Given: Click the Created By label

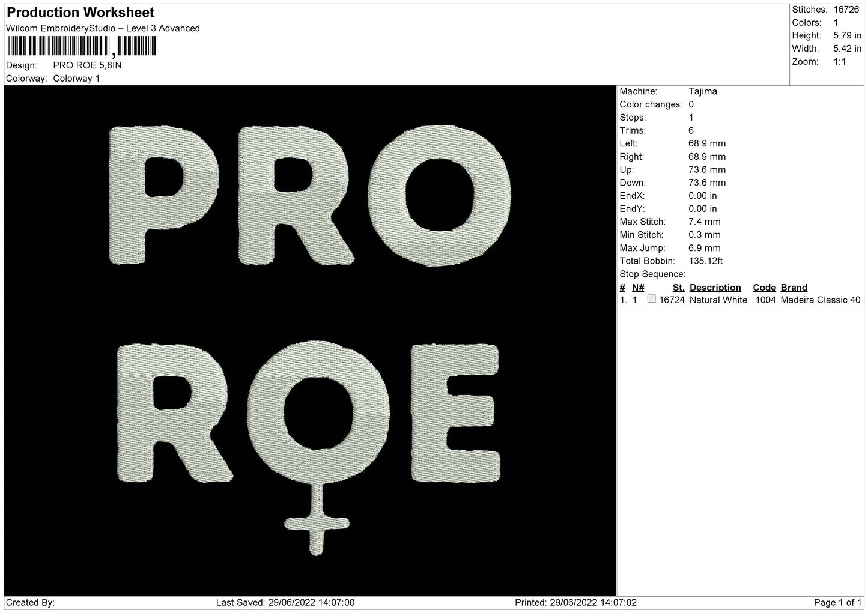Looking at the screenshot, I should pos(30,603).
